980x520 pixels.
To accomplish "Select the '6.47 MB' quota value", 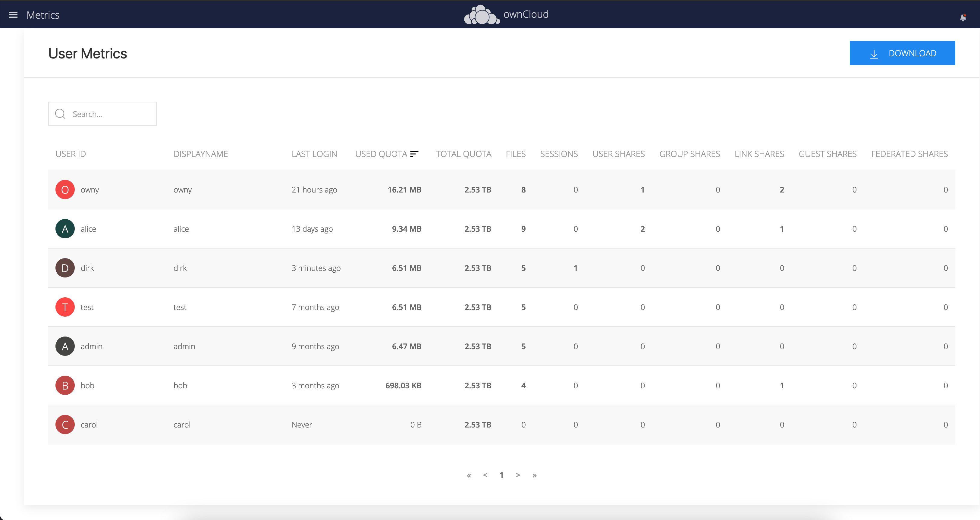I will click(407, 346).
